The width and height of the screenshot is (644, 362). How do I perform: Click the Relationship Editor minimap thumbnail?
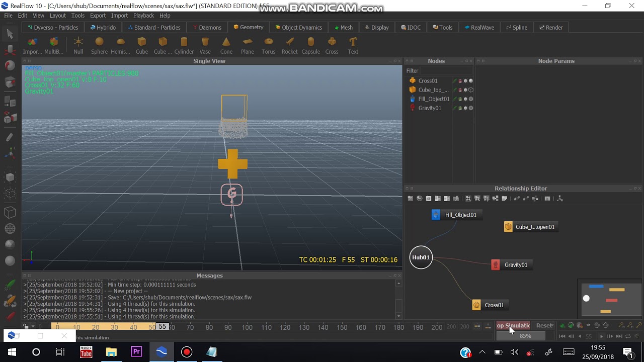point(611,299)
